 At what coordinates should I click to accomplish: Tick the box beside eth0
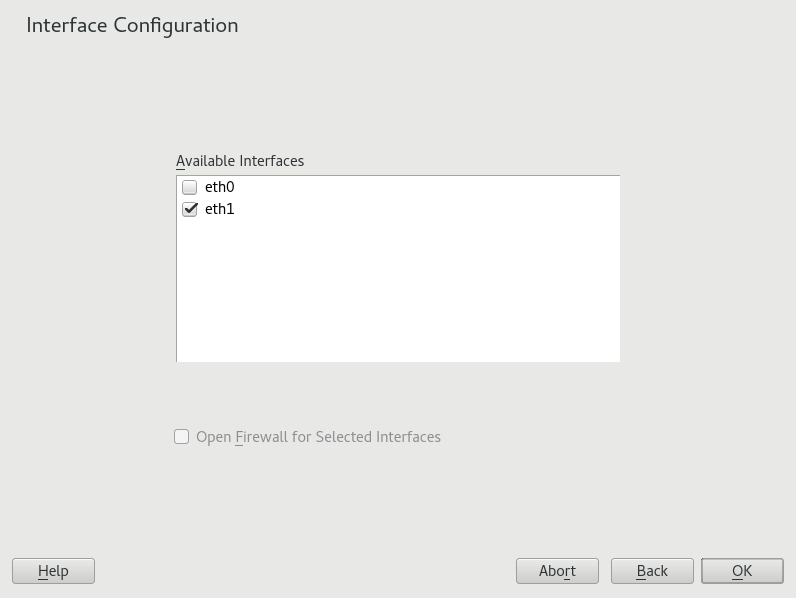(x=190, y=187)
